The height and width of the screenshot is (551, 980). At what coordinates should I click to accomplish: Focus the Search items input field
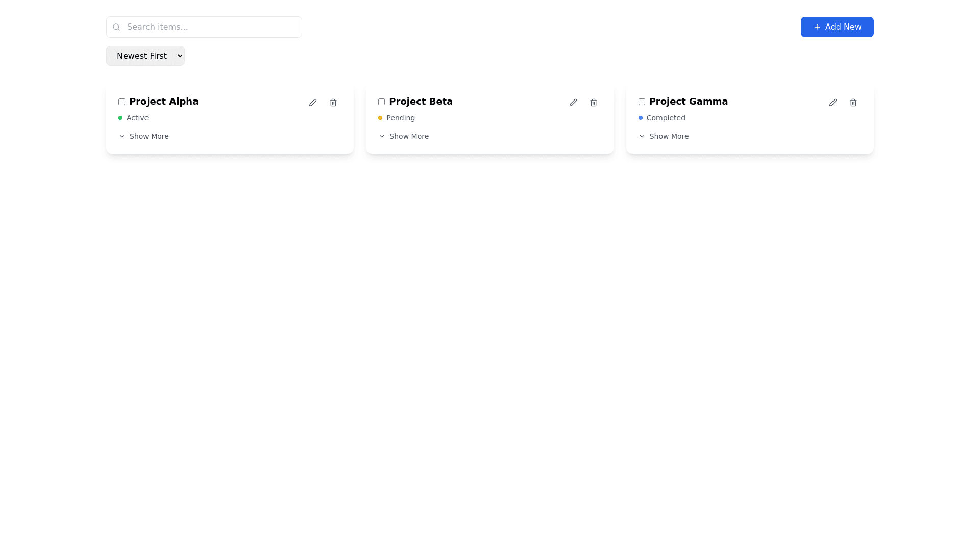pos(209,27)
